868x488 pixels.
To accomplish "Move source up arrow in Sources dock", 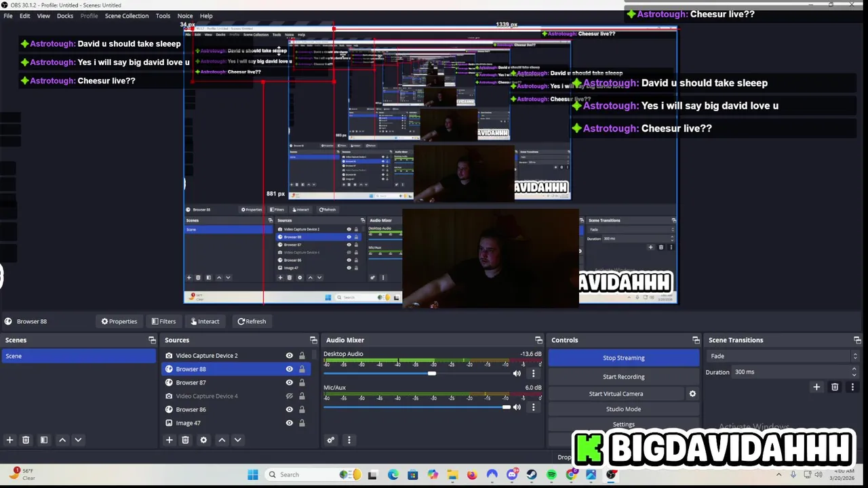I will (x=222, y=440).
